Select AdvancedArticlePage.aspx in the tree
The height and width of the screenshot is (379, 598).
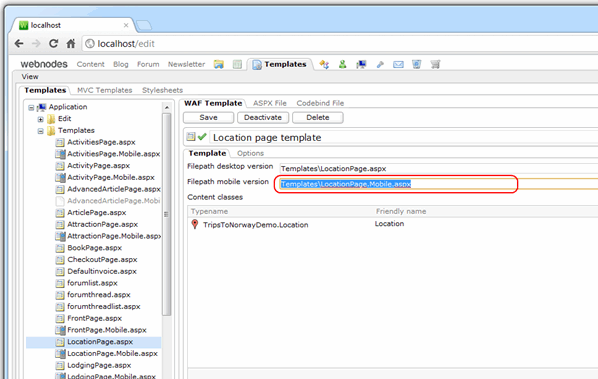tap(114, 190)
